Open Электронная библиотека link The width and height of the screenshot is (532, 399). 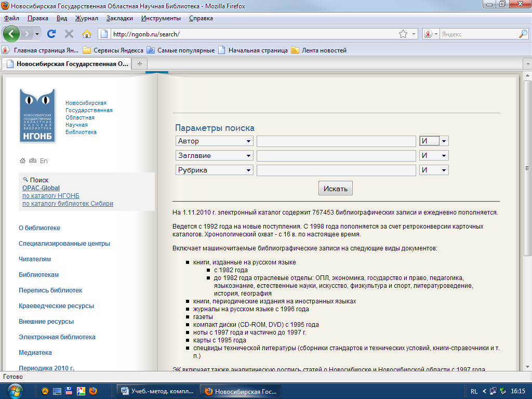pyautogui.click(x=57, y=337)
